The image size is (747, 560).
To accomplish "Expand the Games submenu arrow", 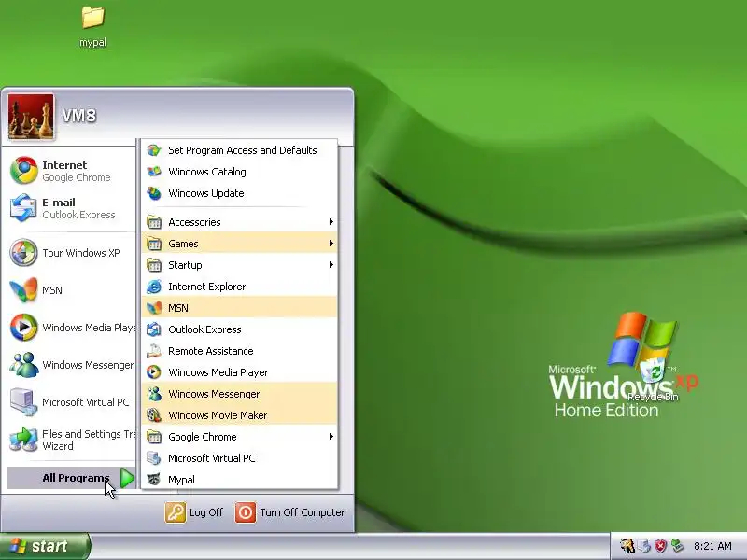I will click(x=331, y=244).
